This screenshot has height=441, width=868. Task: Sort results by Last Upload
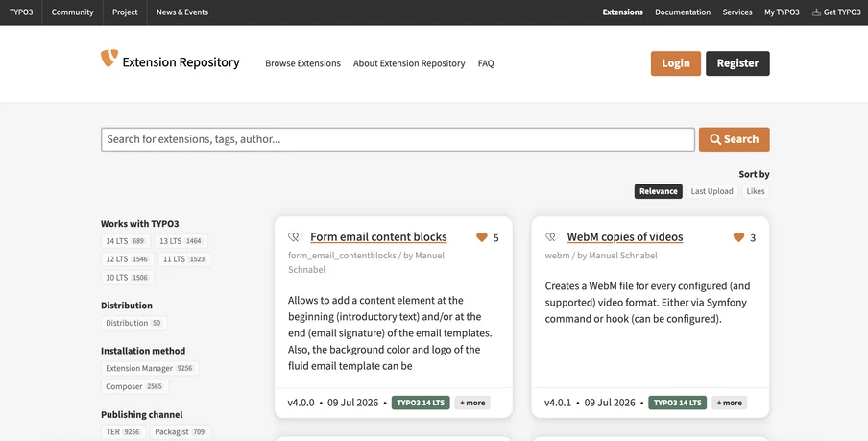(711, 191)
